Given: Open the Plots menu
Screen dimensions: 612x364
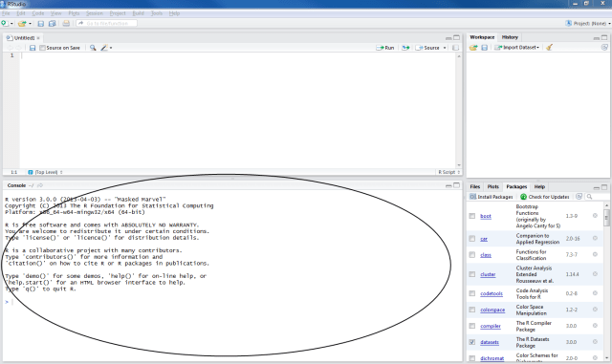Looking at the screenshot, I should pyautogui.click(x=74, y=13).
